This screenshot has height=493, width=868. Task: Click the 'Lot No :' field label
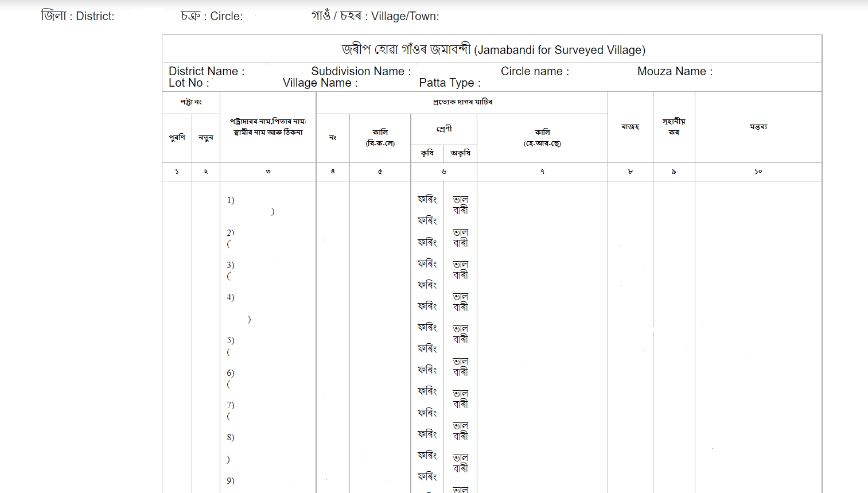(x=189, y=83)
